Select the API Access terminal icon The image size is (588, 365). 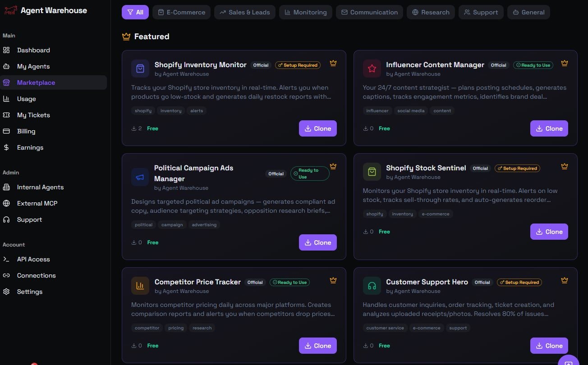coord(6,259)
